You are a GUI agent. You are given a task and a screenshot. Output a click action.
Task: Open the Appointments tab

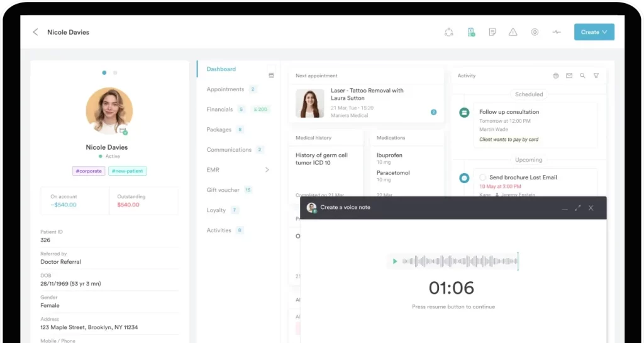point(225,89)
